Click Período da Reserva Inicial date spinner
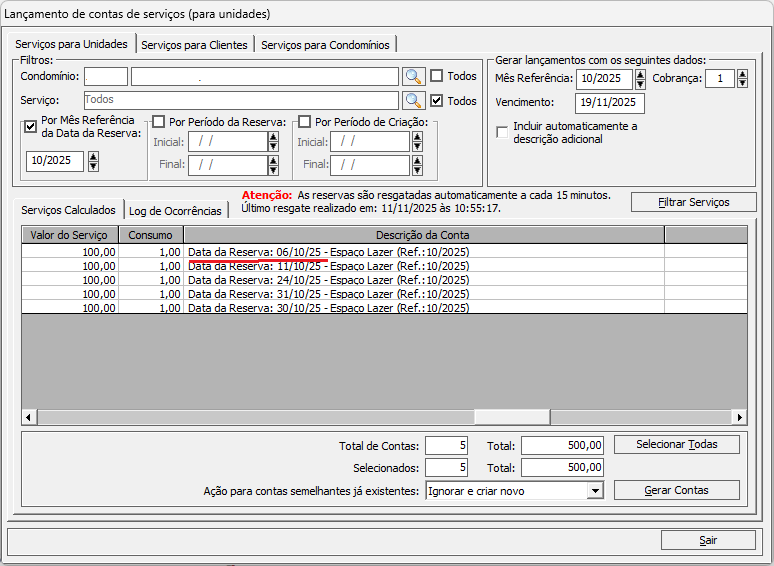774x566 pixels. click(x=273, y=142)
